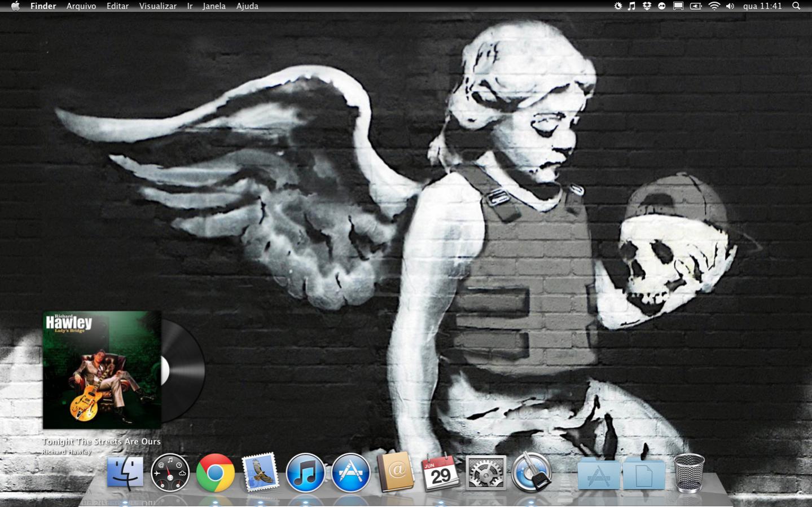
Task: Click the music note menu bar icon
Action: pyautogui.click(x=631, y=6)
